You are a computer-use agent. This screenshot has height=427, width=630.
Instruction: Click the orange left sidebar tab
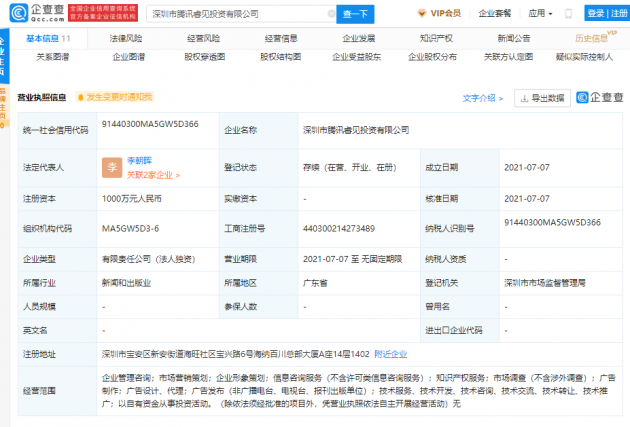point(3,106)
